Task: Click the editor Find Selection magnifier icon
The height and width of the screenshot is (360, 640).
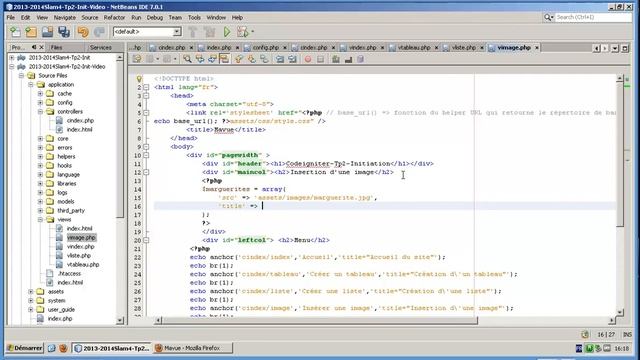Action: [187, 59]
